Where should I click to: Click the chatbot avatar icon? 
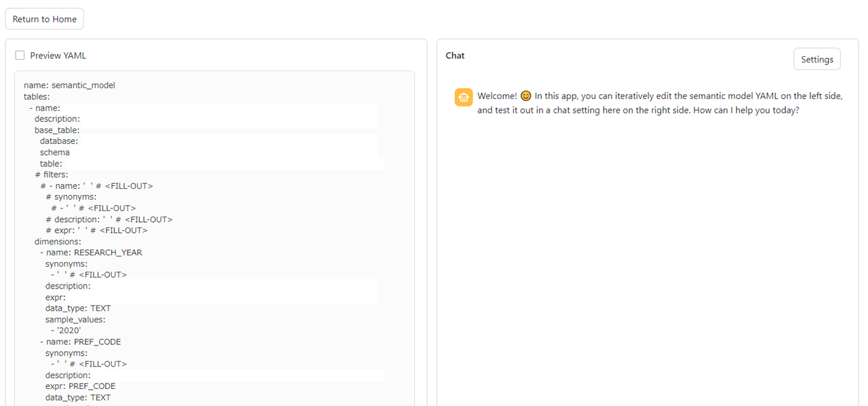tap(463, 97)
